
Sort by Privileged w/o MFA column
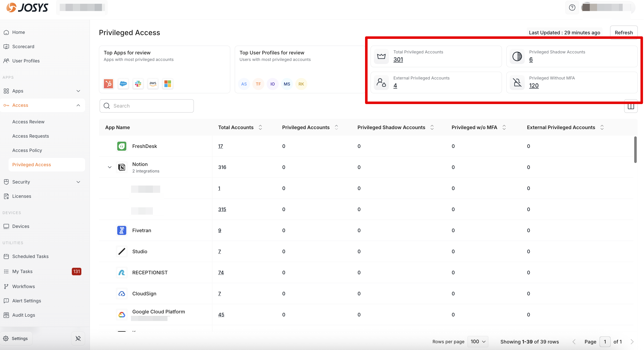point(504,127)
